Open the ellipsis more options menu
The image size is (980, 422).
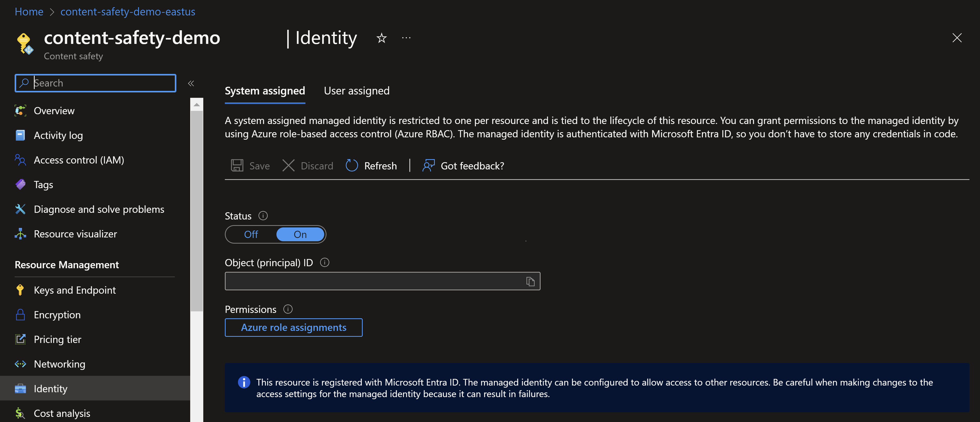tap(406, 38)
